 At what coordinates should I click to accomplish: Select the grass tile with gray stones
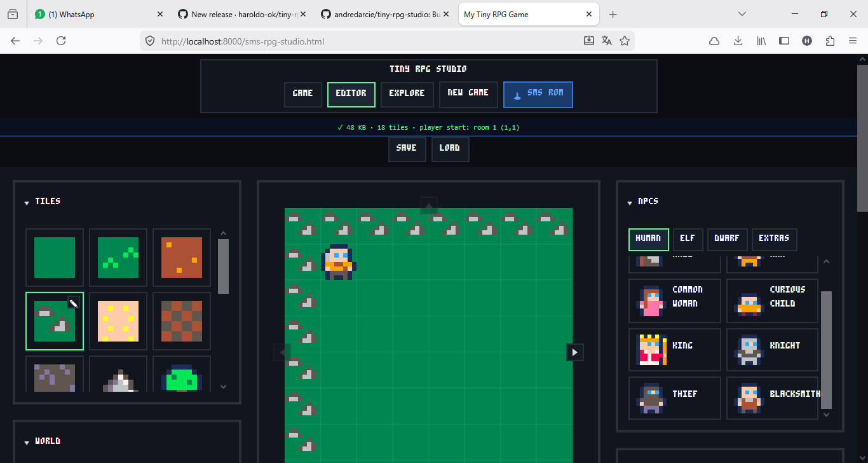55,321
